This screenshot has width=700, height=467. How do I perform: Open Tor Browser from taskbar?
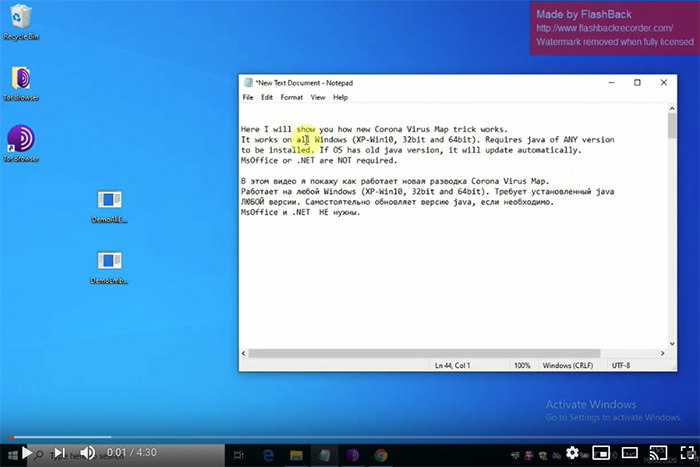pyautogui.click(x=353, y=455)
